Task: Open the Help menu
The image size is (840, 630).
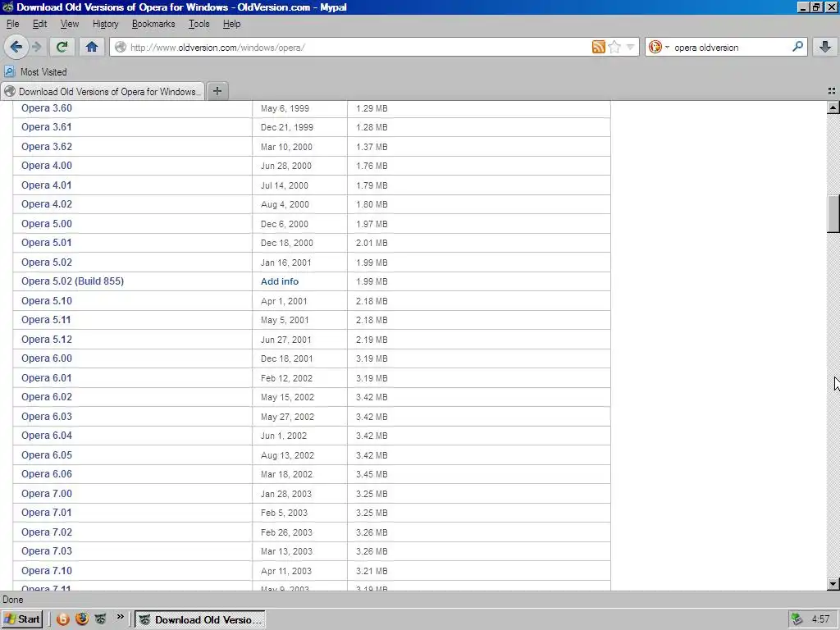Action: 231,24
